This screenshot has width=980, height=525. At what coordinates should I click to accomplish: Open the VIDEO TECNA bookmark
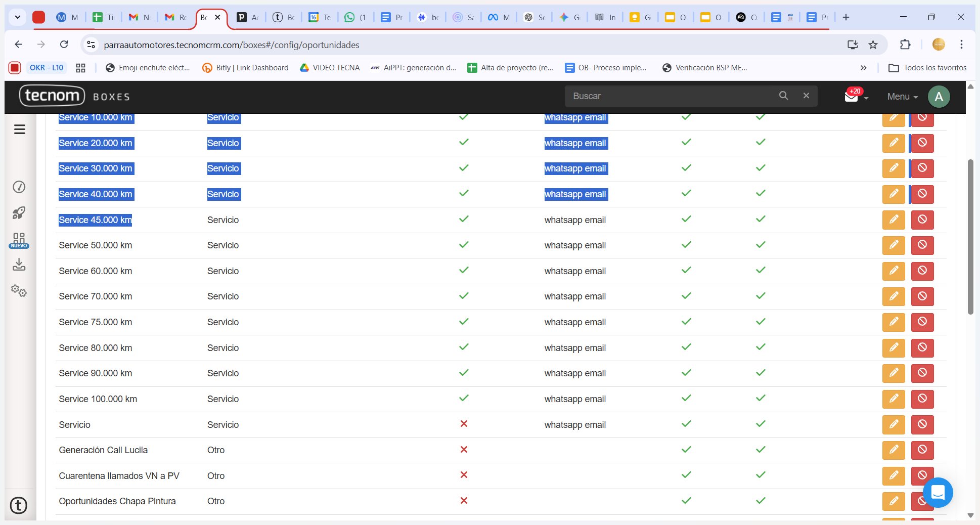point(330,68)
